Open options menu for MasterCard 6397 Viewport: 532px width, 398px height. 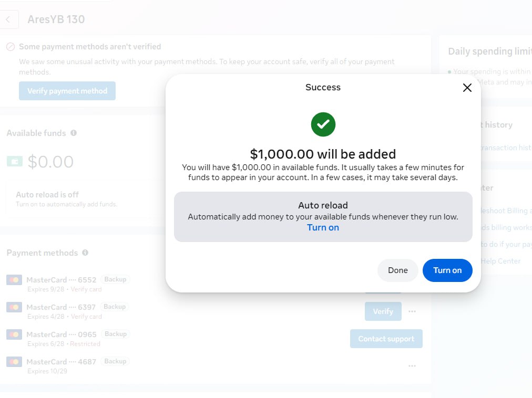click(412, 311)
